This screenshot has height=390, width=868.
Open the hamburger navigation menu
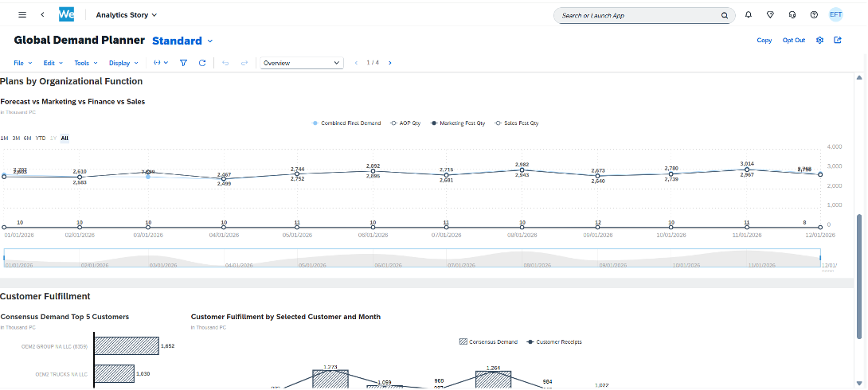22,15
